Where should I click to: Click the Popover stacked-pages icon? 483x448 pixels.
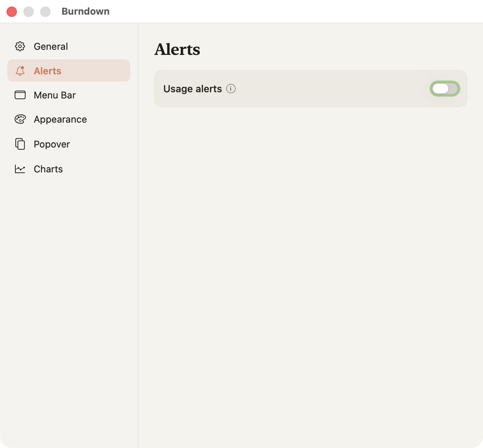point(20,144)
